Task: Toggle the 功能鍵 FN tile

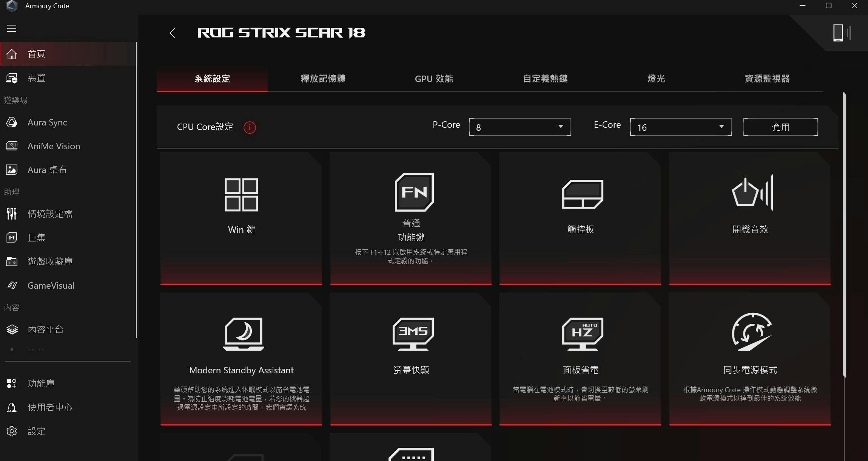Action: 411,218
